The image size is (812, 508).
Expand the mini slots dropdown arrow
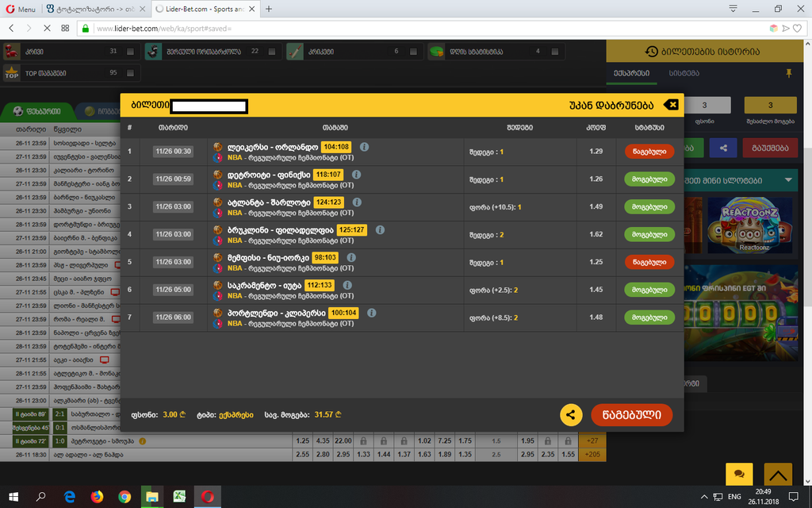(788, 180)
